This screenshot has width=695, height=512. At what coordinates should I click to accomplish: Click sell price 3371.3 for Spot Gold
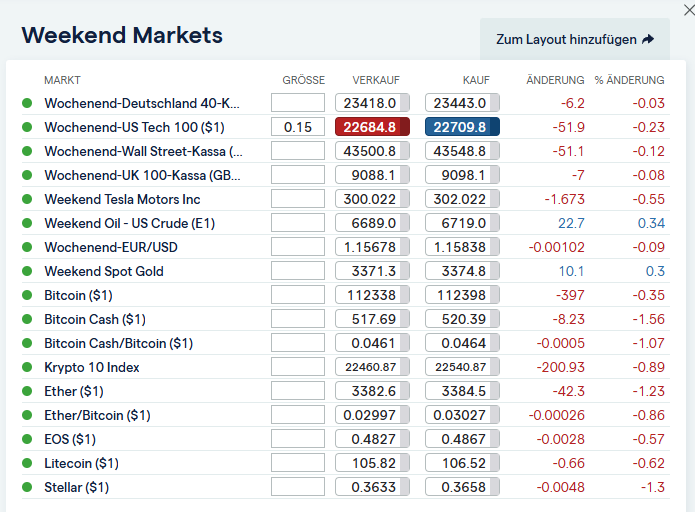click(372, 270)
